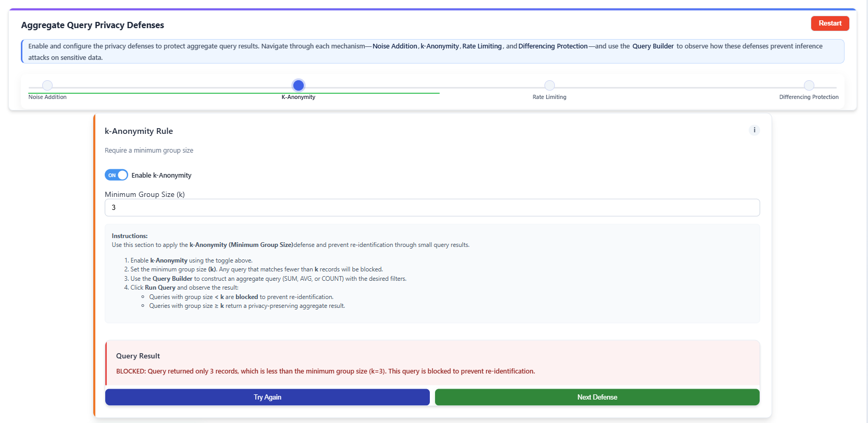Viewport: 868px width, 423px height.
Task: Open the k-Anonymity Rule info icon
Action: coord(754,130)
